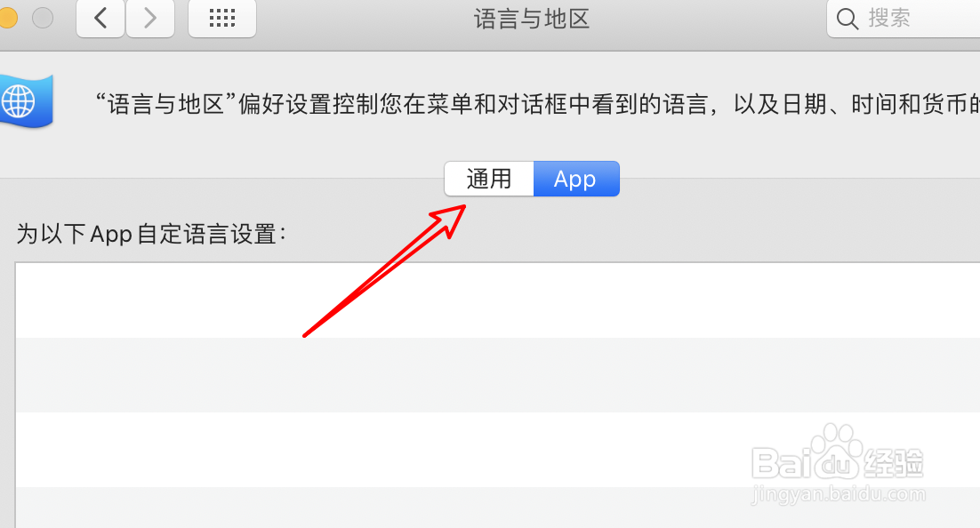Click the 语言与地区 window title
The image size is (980, 528).
tap(532, 19)
